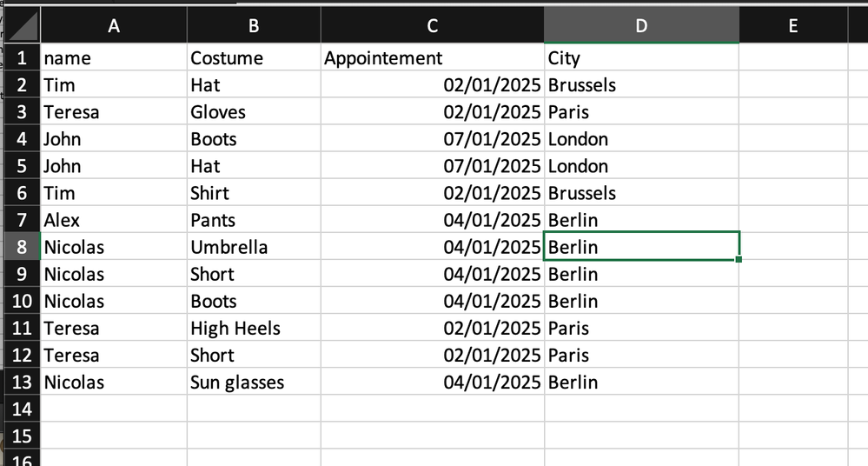Click the 'Costume' header cell
Image resolution: width=868 pixels, height=466 pixels.
[254, 58]
